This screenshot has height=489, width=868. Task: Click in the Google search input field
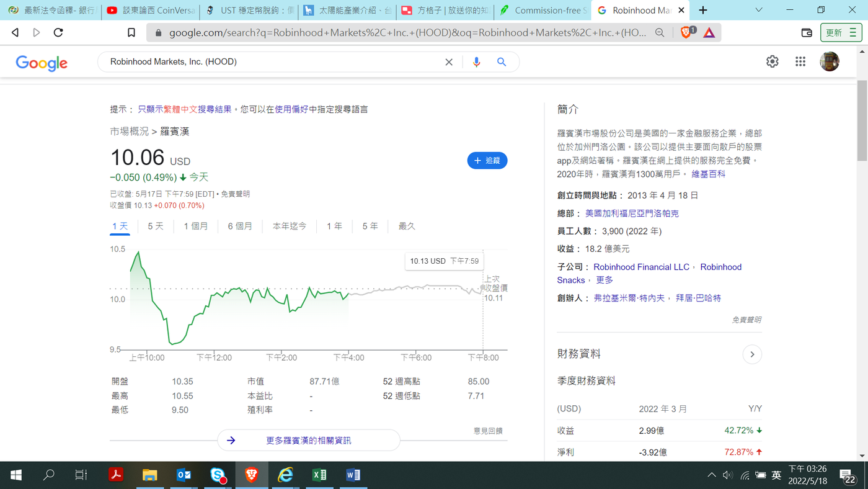(273, 62)
